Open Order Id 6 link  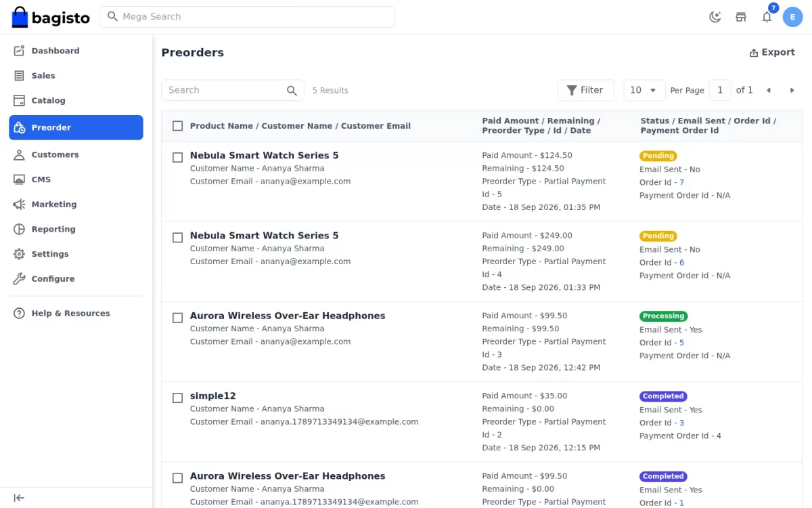(681, 263)
